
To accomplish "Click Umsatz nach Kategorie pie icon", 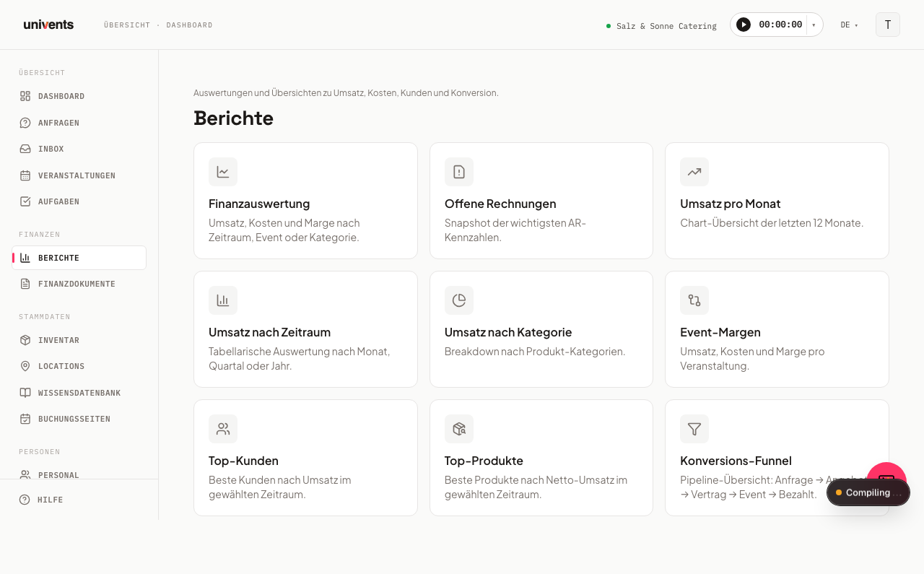I will (x=459, y=300).
